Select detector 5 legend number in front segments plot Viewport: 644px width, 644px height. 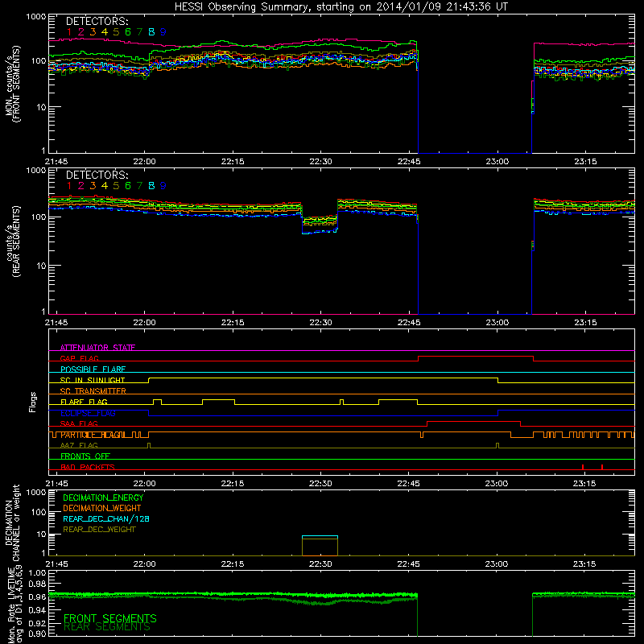[x=116, y=32]
